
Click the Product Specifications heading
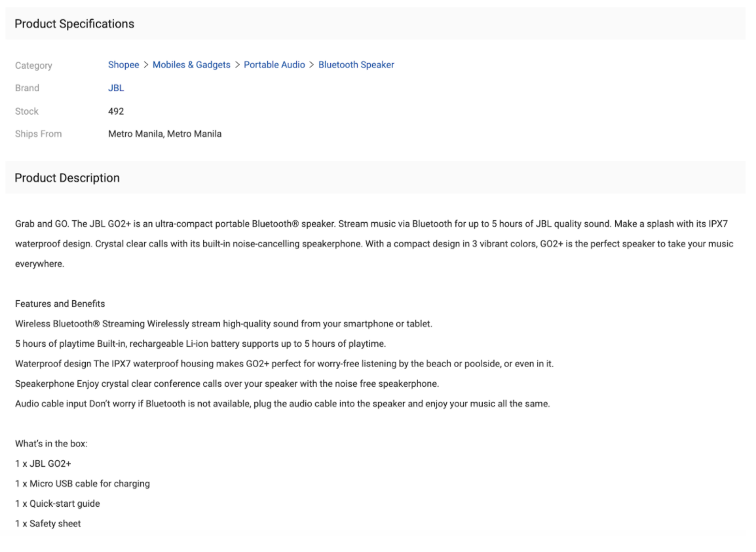[74, 24]
